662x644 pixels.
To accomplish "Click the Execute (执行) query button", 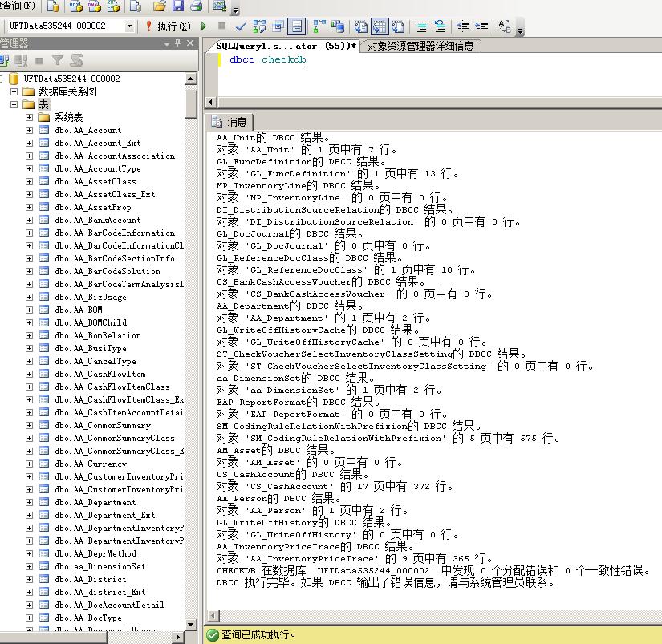I will point(168,26).
